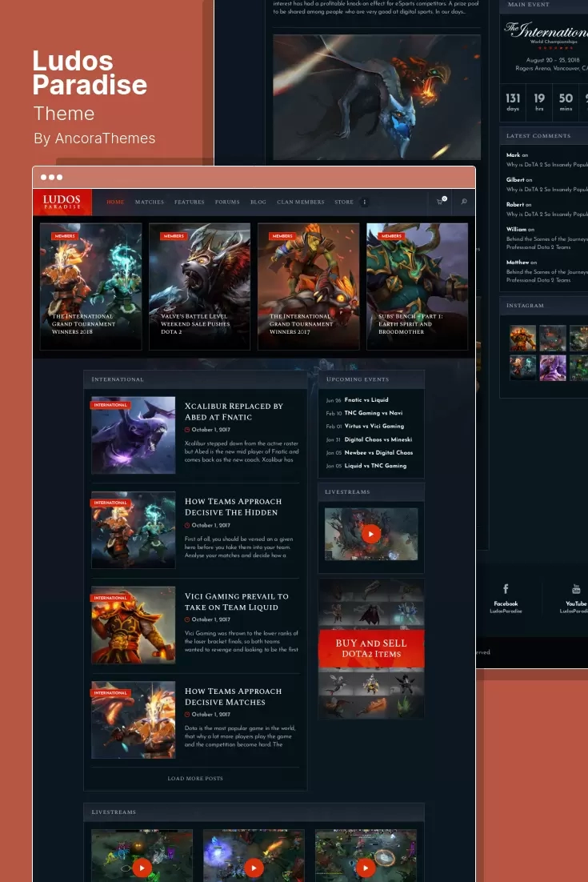Open Xcalibur Replaced by Abed at Fnatic
Screen dimensions: 588x882
(x=234, y=411)
